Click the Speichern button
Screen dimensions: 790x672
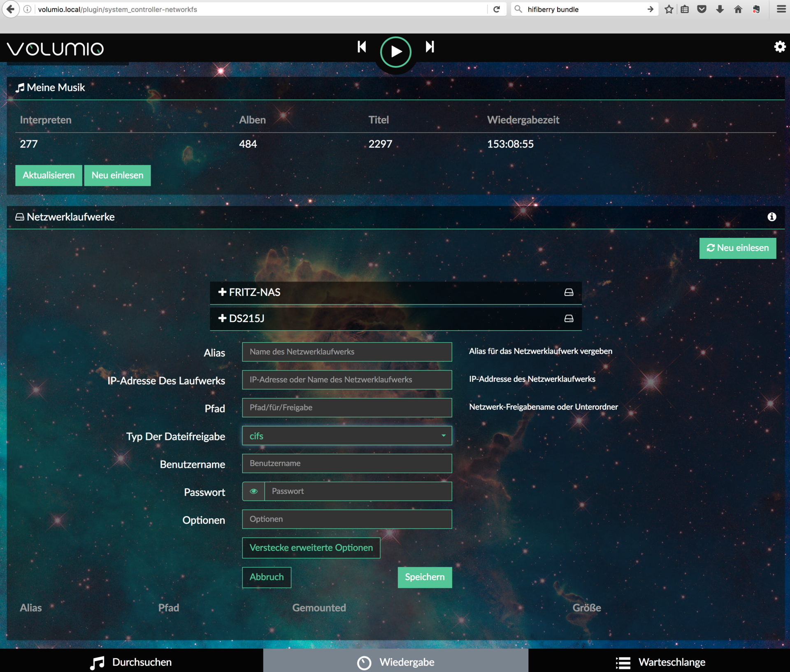(425, 577)
